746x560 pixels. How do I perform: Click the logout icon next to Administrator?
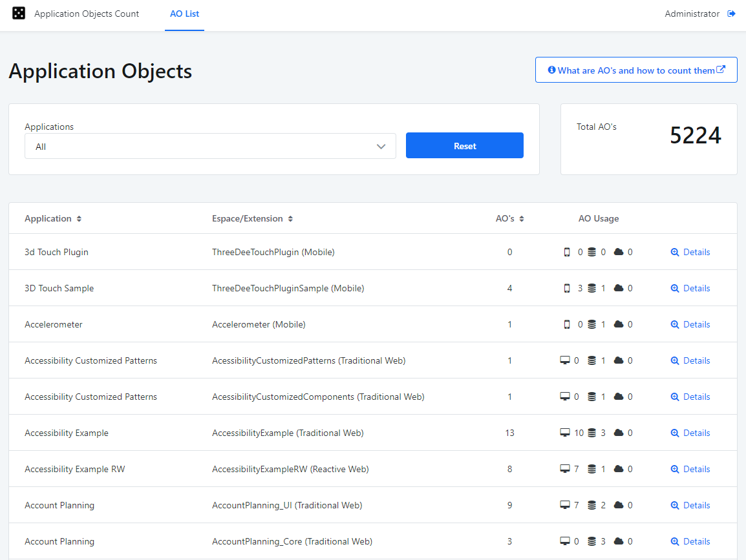[x=731, y=13]
